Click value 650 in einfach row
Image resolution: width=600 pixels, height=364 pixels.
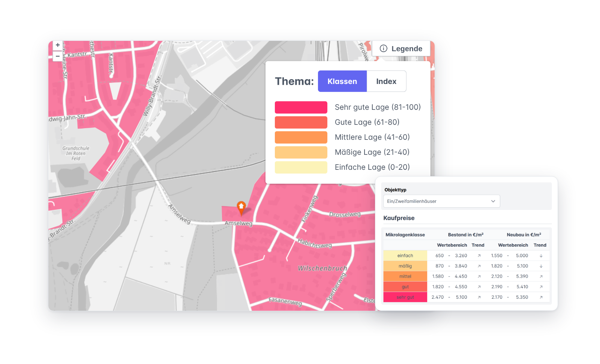[x=439, y=256]
